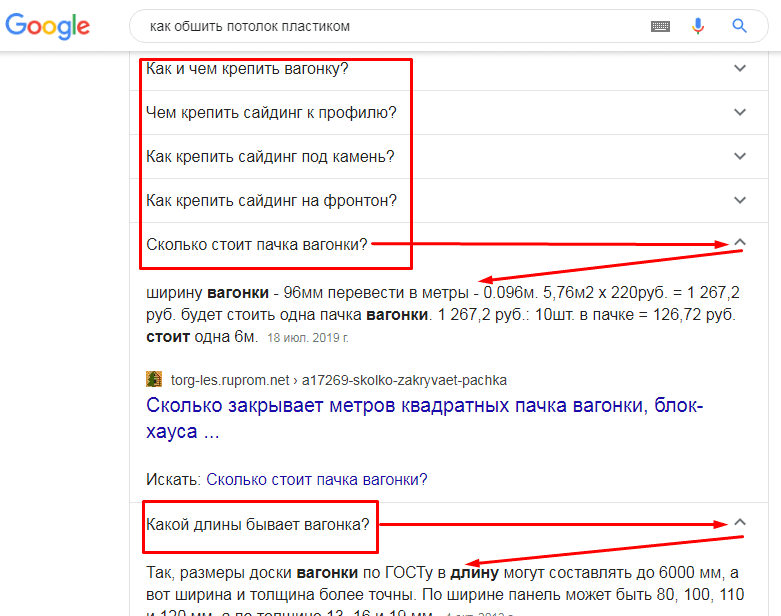Click answer snippet "Так, размеры доски вагонки"
The image size is (781, 616).
[445, 591]
